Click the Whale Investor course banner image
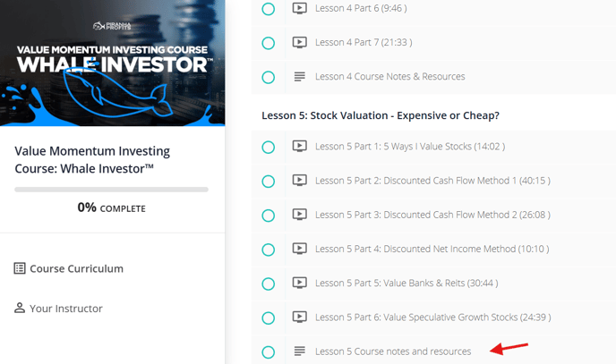Screen dimensions: 616x364 point(112,63)
